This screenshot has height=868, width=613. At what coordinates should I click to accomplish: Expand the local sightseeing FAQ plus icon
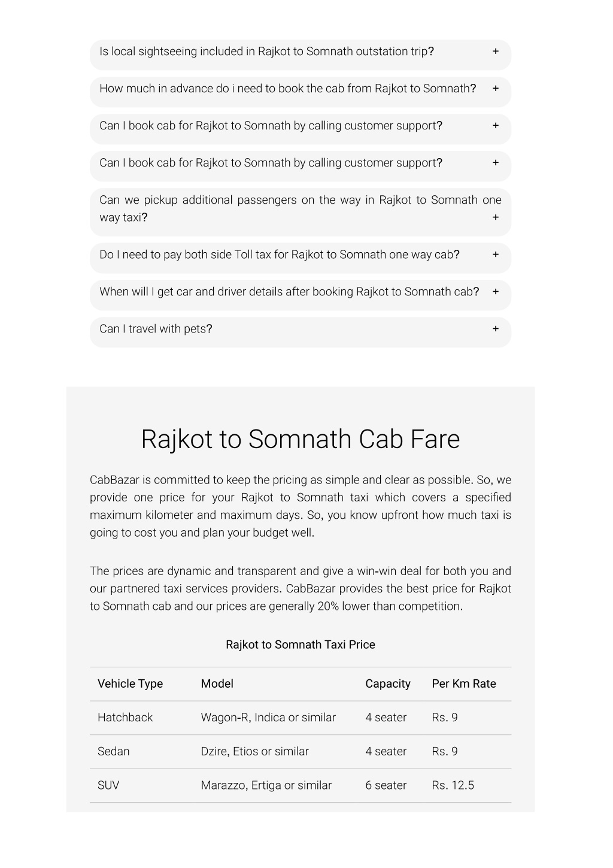pyautogui.click(x=495, y=52)
